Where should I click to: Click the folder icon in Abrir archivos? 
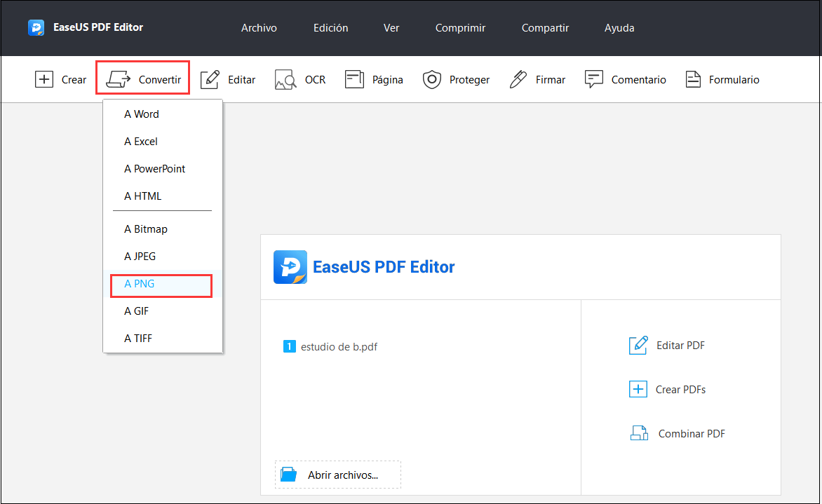[x=289, y=475]
